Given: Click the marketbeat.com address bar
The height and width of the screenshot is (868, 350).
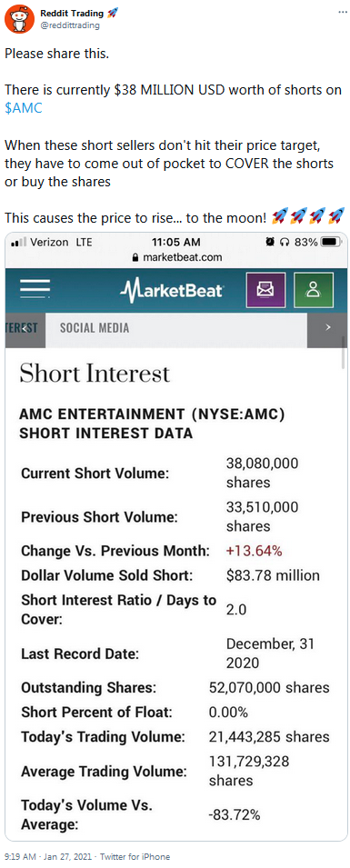Looking at the screenshot, I should 175,257.
